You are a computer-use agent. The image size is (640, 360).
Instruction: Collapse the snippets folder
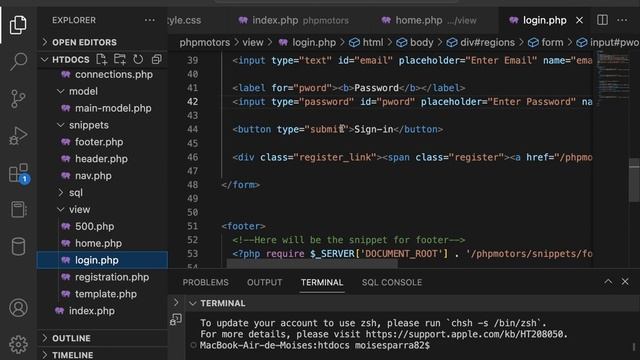point(88,125)
